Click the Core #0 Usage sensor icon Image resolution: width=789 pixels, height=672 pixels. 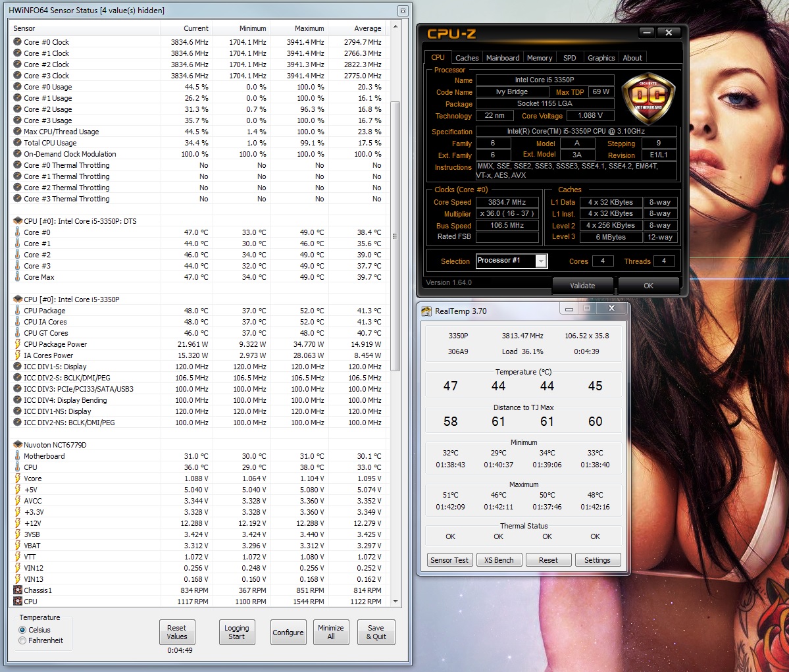(x=17, y=87)
